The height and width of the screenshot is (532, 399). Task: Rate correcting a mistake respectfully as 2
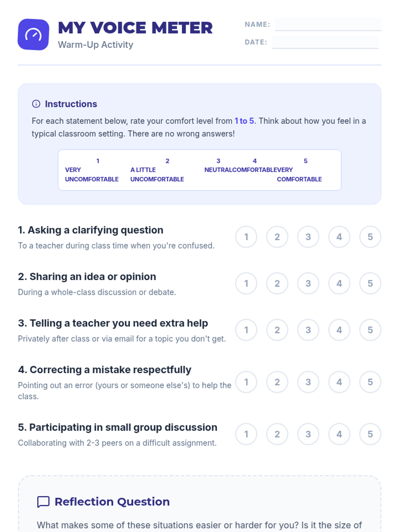pyautogui.click(x=277, y=382)
